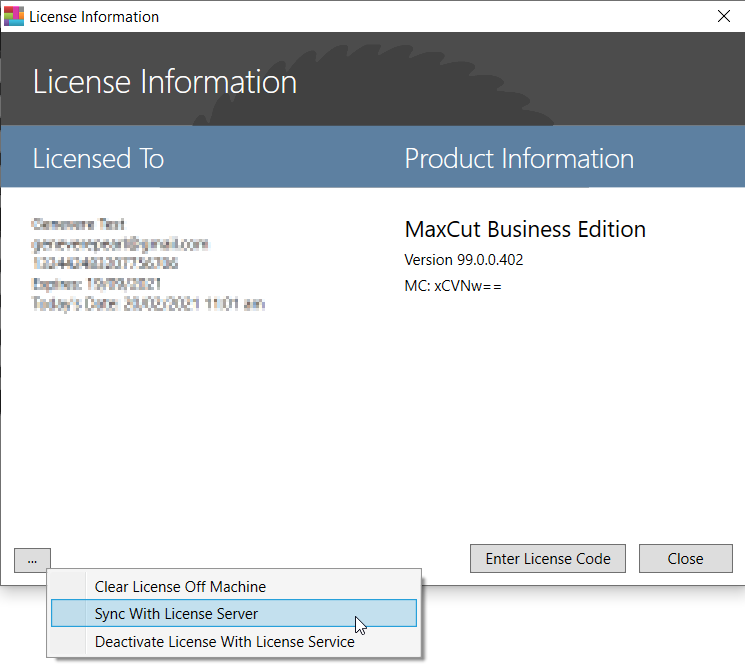Click the large License Information heading
This screenshot has width=745, height=668.
tap(165, 82)
